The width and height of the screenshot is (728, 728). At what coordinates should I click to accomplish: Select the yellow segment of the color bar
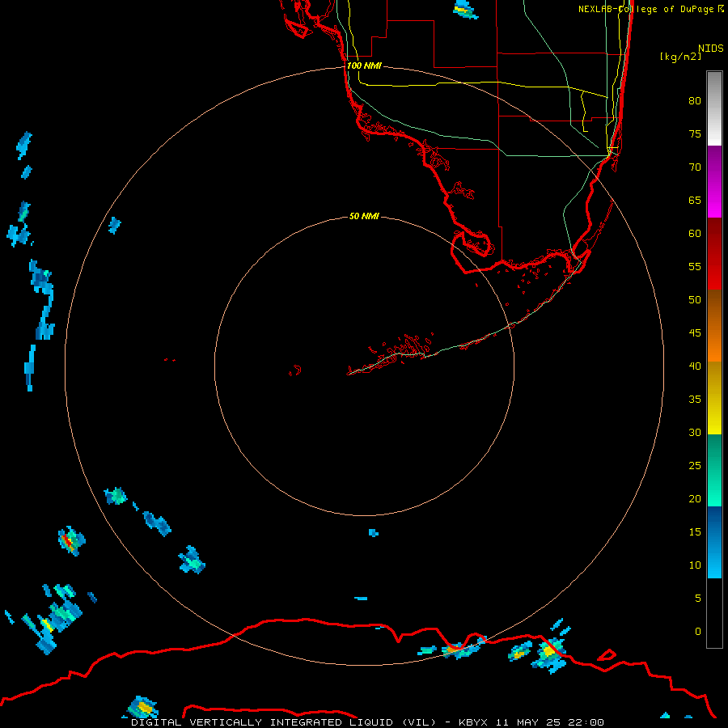(x=714, y=398)
